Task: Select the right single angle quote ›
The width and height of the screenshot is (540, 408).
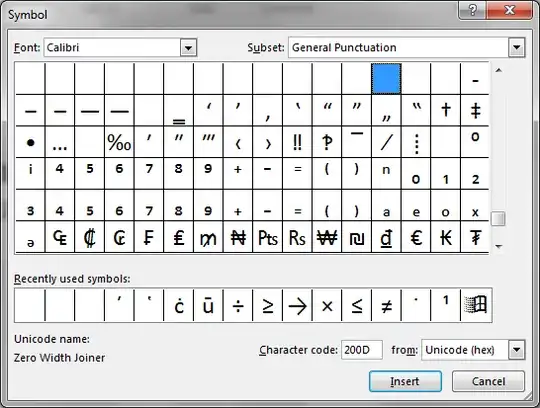Action: tap(267, 142)
